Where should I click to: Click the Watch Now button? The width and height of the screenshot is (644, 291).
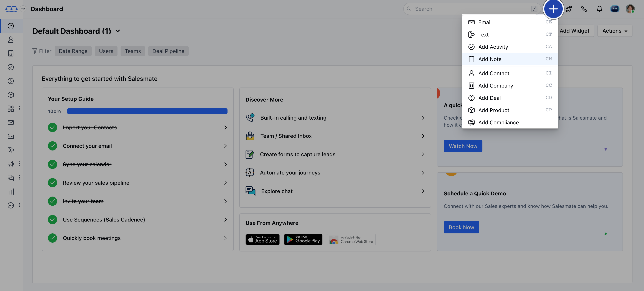tap(463, 146)
